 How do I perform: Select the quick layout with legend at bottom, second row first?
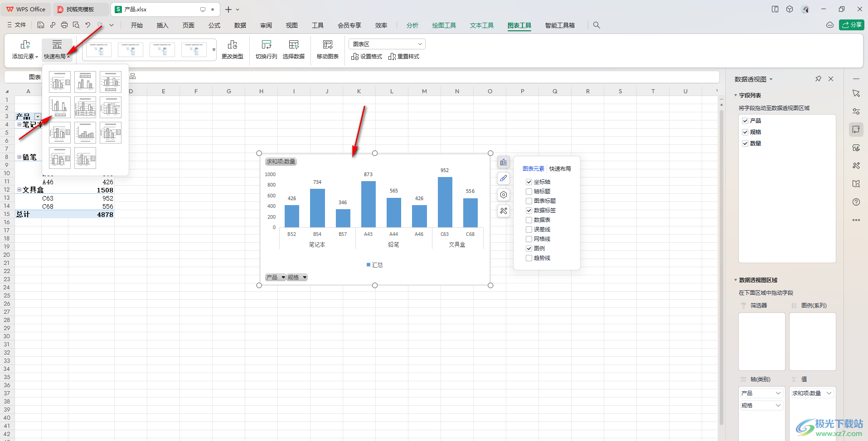tap(60, 107)
